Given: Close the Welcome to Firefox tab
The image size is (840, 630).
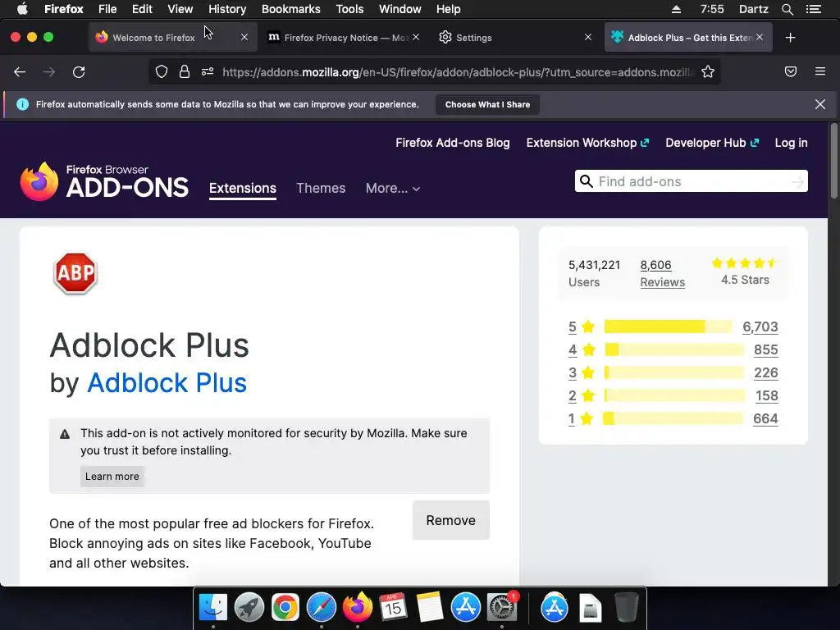Looking at the screenshot, I should coord(244,37).
